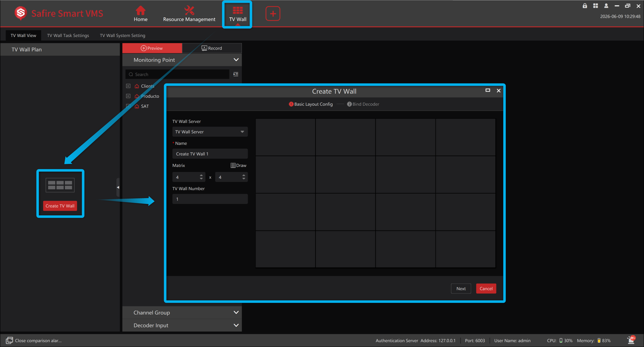Click the Port: 6003 status text
The width and height of the screenshot is (644, 347).
coord(475,340)
